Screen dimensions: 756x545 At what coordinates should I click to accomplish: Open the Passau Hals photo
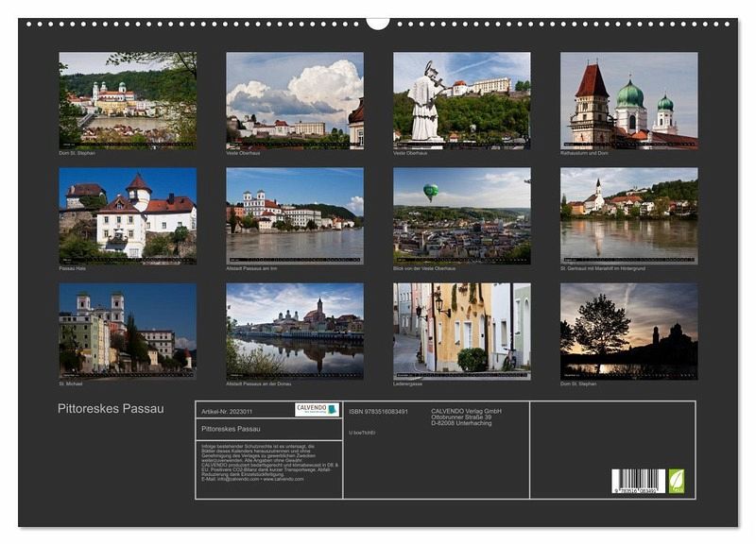click(128, 215)
